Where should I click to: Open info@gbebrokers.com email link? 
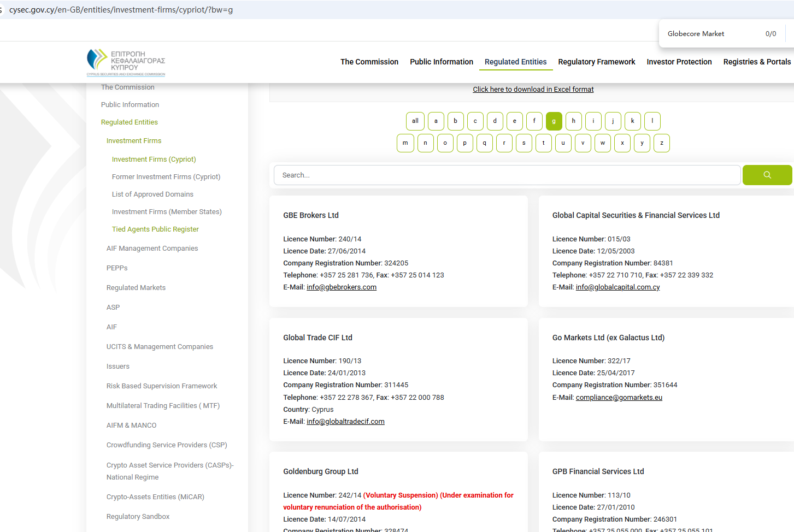click(x=342, y=287)
